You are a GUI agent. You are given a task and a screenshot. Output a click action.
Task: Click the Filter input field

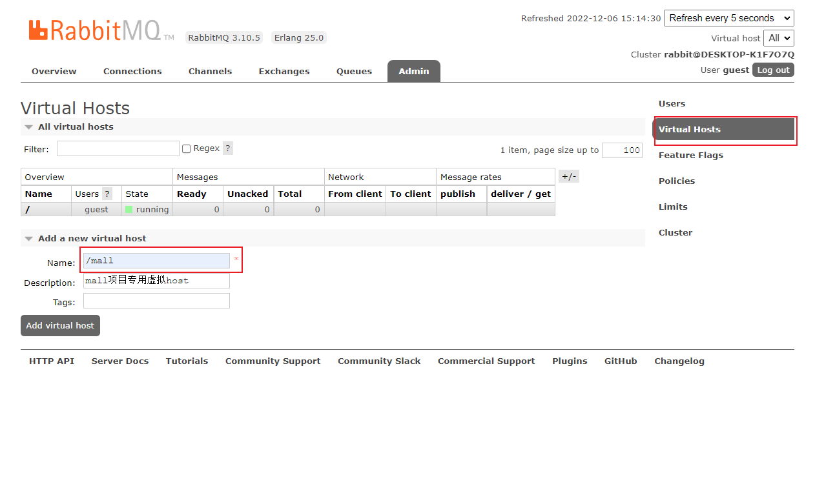coord(118,148)
